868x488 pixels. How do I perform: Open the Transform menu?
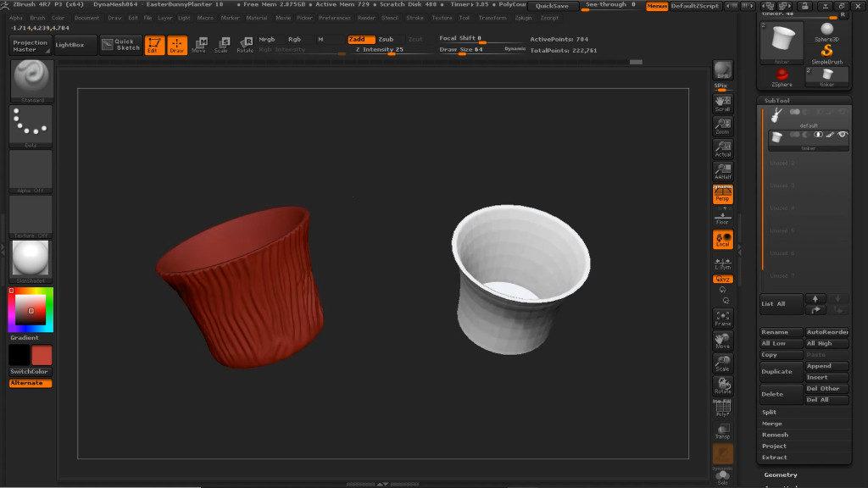(x=492, y=18)
